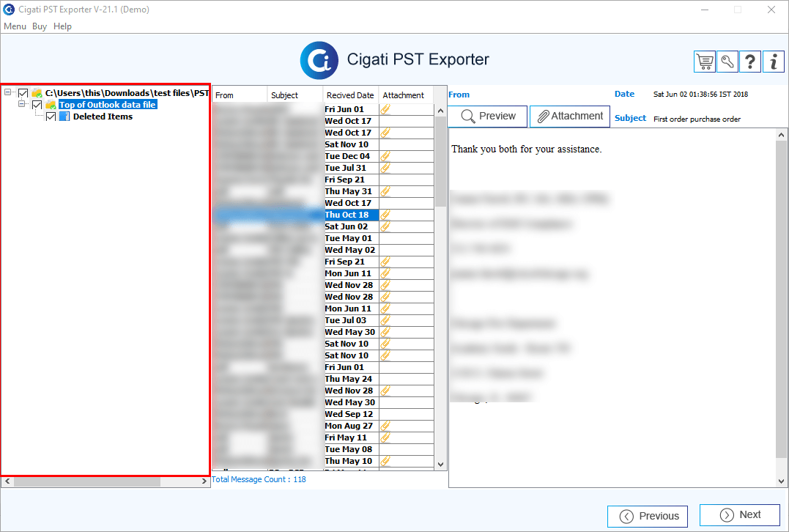
Task: Click the preview pane scroll down arrow
Action: [781, 481]
